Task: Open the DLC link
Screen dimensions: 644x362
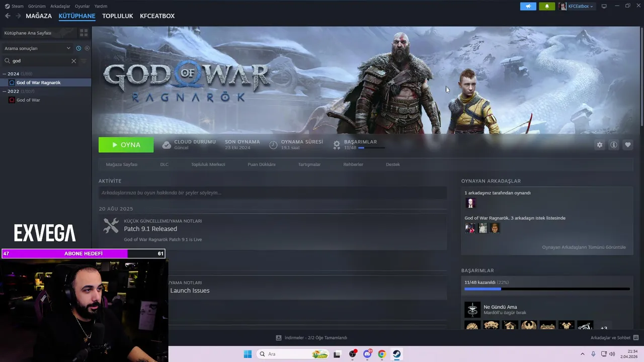Action: (165, 164)
